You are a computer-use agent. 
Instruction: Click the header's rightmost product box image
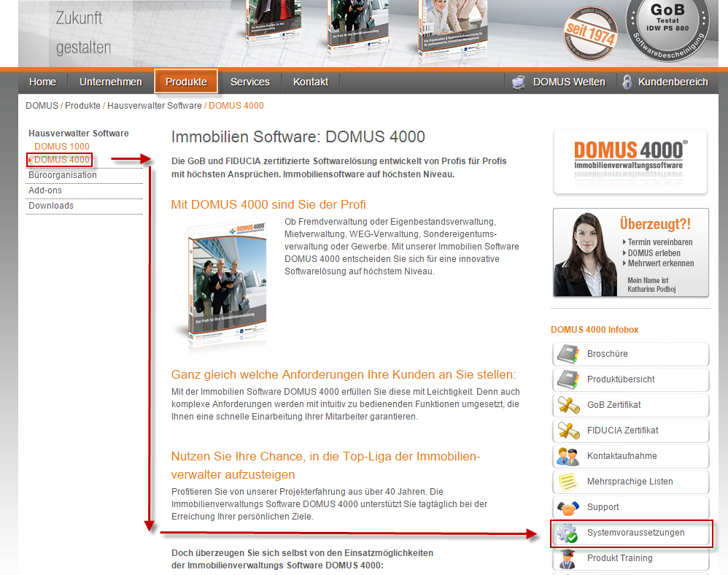[453, 28]
